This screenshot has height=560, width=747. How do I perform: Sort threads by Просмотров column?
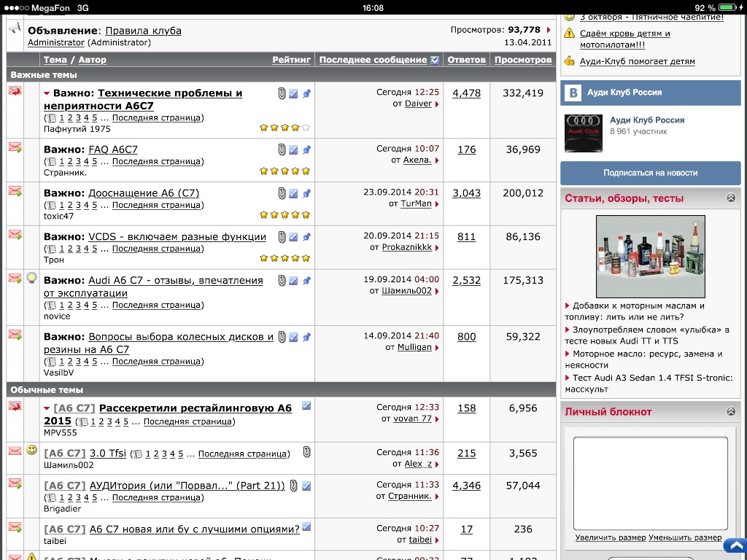(523, 60)
